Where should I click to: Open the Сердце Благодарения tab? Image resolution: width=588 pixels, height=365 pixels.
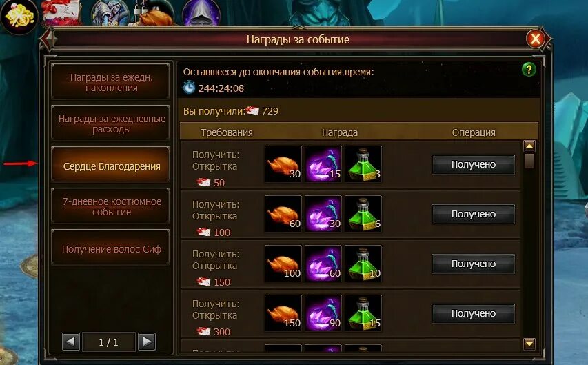(x=111, y=165)
